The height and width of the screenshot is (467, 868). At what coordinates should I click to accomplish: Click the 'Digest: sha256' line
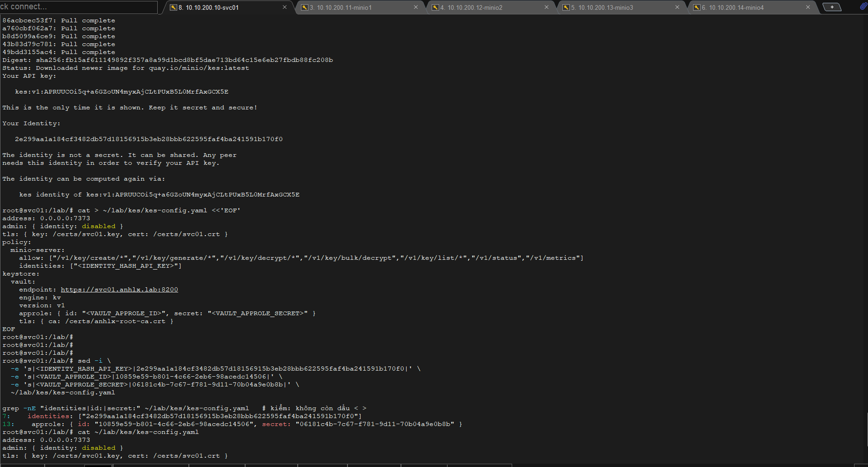pyautogui.click(x=167, y=60)
